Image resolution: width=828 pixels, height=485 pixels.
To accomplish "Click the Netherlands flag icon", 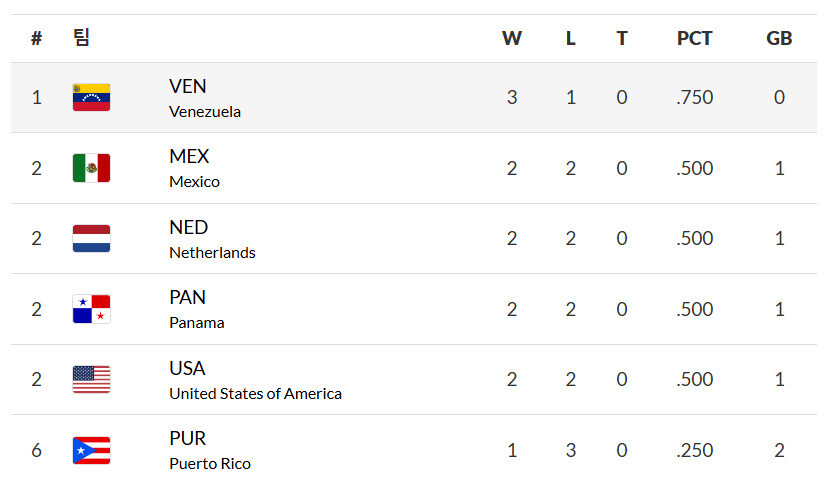I will coord(91,239).
